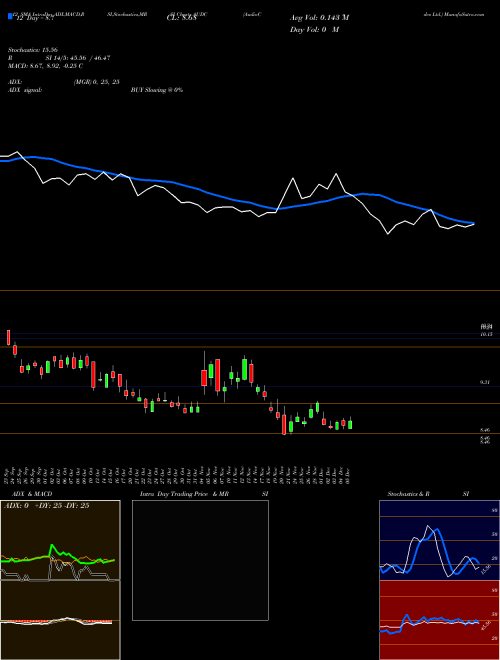Click the 'ADX: 0 +DY: 25 -DY: 25' label
Viewport: 500px width, 660px height.
tap(47, 506)
